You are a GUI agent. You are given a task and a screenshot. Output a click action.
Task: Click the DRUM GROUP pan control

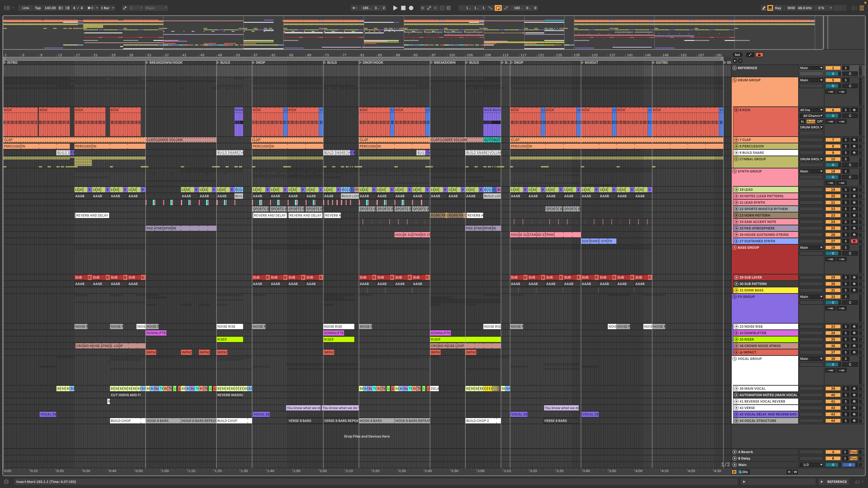coord(850,86)
